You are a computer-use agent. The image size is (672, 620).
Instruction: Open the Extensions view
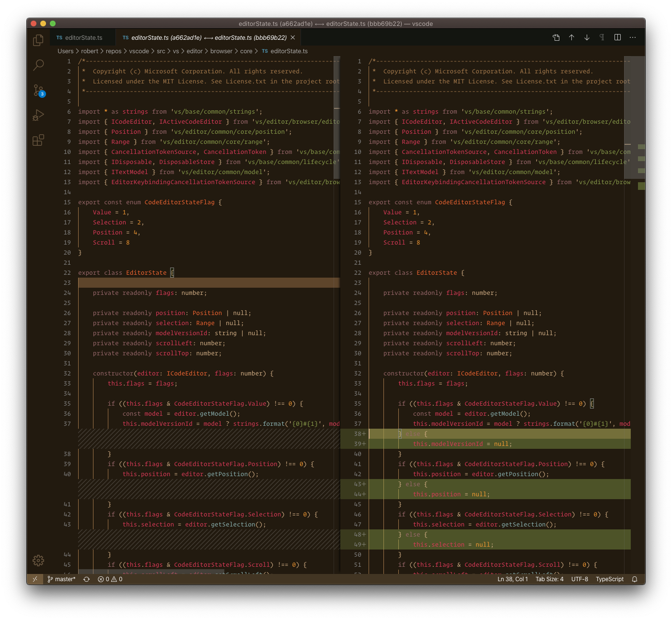tap(38, 140)
